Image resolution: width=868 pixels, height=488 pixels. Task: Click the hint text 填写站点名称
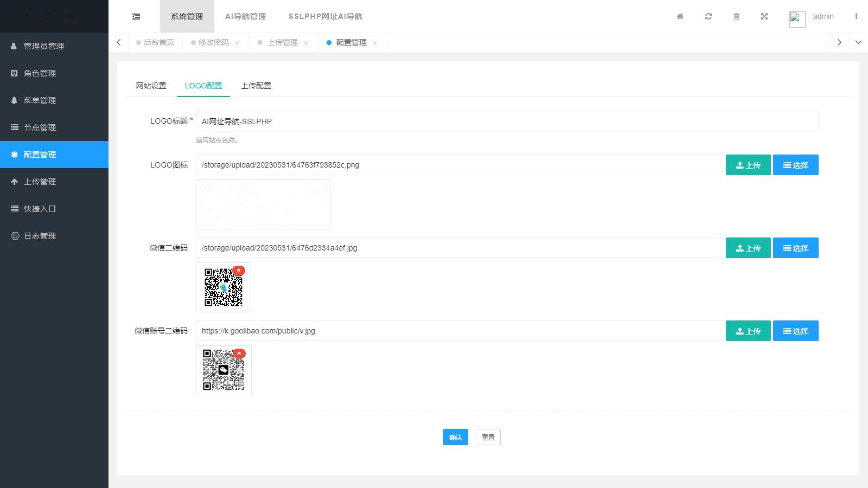[x=218, y=140]
